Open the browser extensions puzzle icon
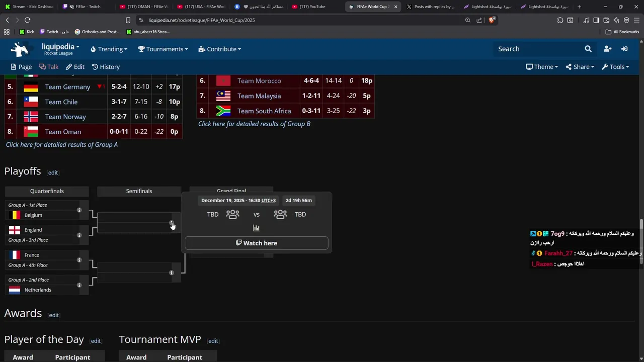Image resolution: width=644 pixels, height=362 pixels. pos(560,20)
